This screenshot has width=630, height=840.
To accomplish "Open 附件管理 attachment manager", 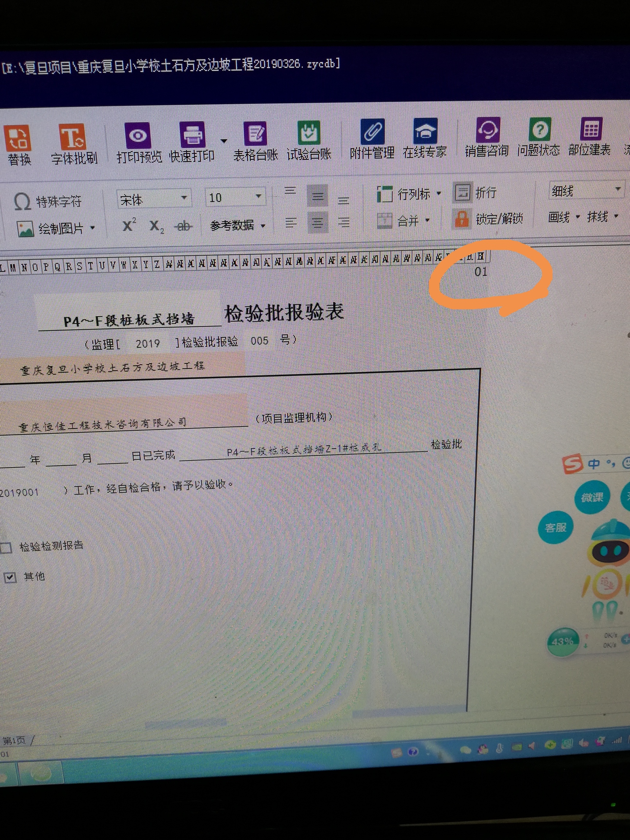I will pyautogui.click(x=372, y=132).
